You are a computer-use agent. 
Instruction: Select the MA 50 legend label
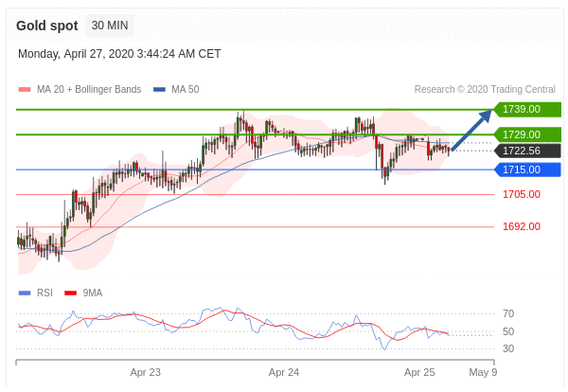(186, 90)
